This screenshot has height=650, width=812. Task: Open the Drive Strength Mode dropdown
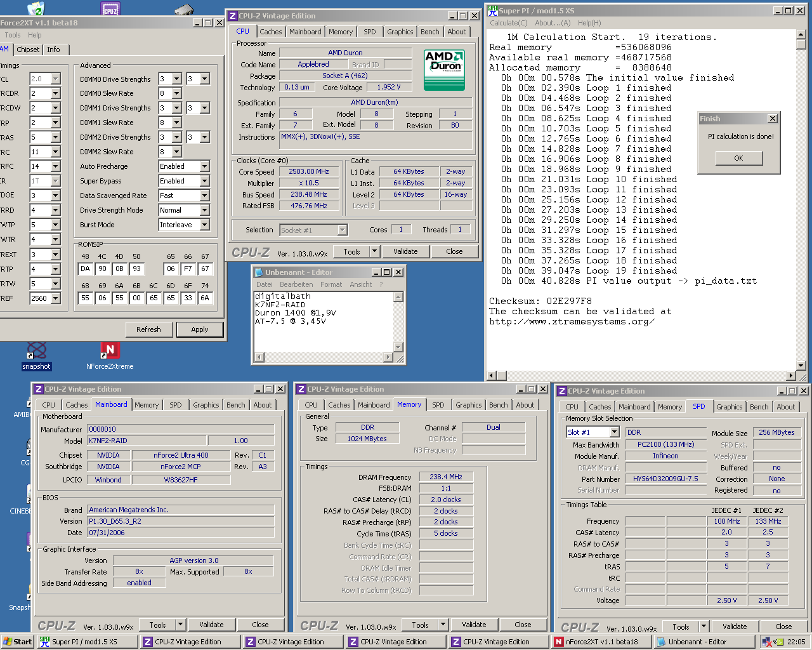[204, 210]
